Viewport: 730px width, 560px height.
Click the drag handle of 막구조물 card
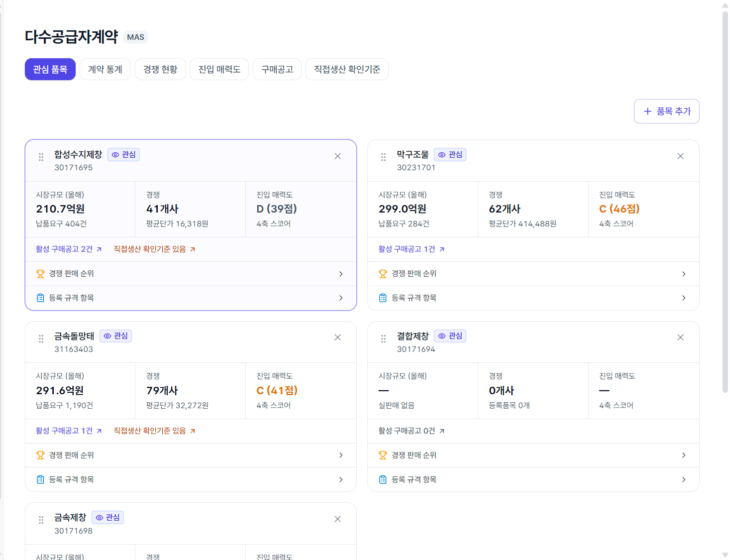(383, 157)
